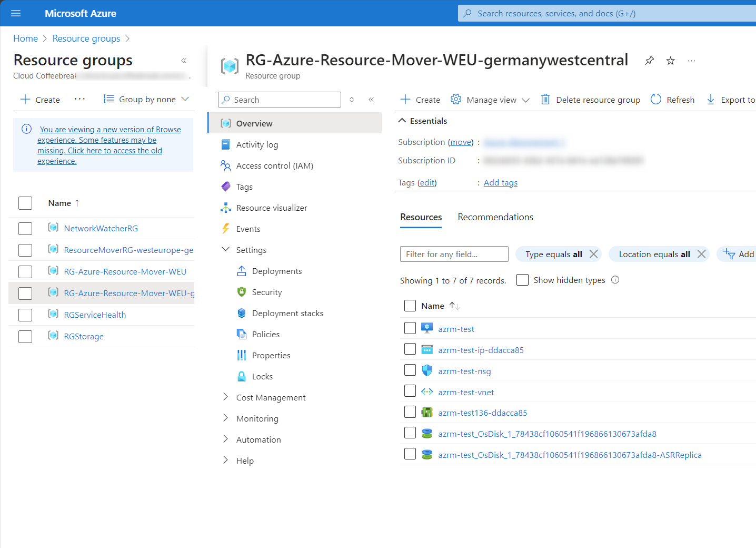Click the Filter for any field box
This screenshot has height=548, width=756.
tap(454, 254)
